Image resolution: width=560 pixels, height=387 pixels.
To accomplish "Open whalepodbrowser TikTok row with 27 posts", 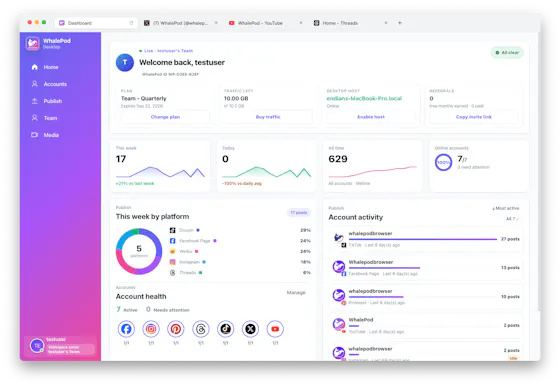I will tap(426, 239).
